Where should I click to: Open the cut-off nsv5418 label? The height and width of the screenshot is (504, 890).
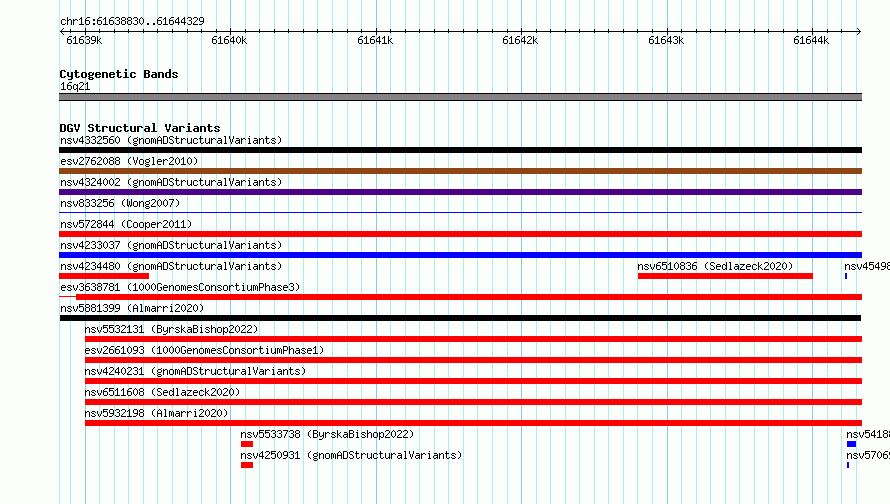pos(868,434)
